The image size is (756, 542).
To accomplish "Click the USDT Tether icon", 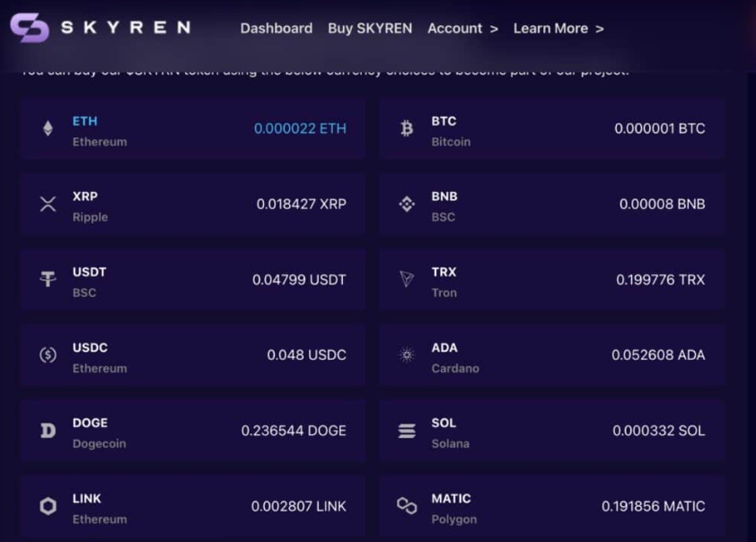I will click(x=48, y=279).
